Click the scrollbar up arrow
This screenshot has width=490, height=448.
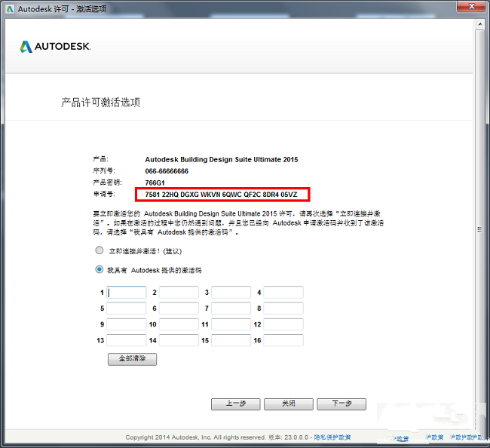click(480, 24)
